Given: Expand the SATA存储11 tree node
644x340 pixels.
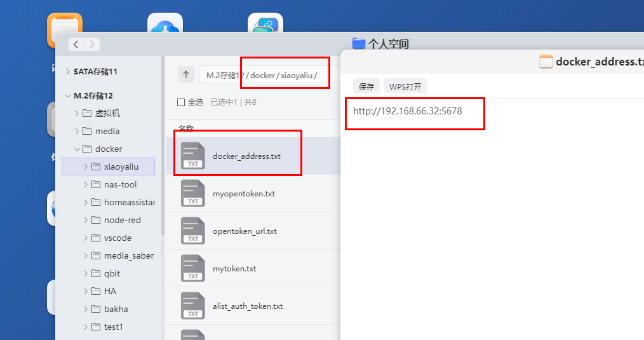Looking at the screenshot, I should [68, 72].
